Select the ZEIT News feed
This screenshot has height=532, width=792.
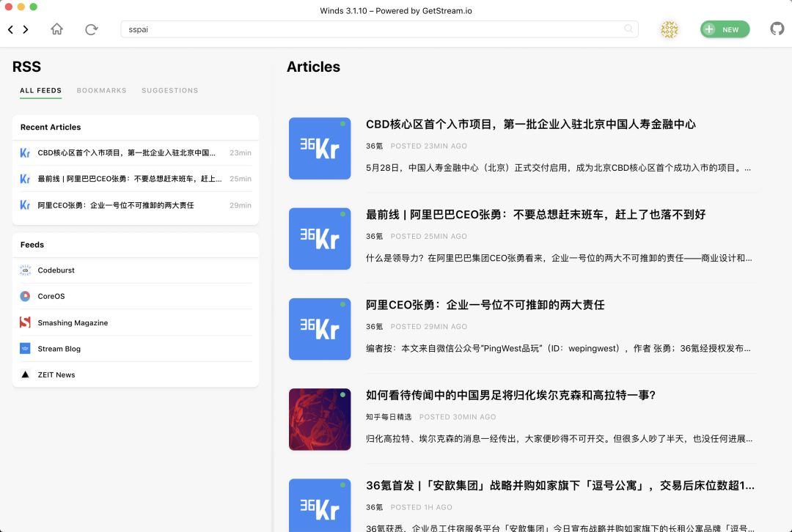(x=136, y=374)
